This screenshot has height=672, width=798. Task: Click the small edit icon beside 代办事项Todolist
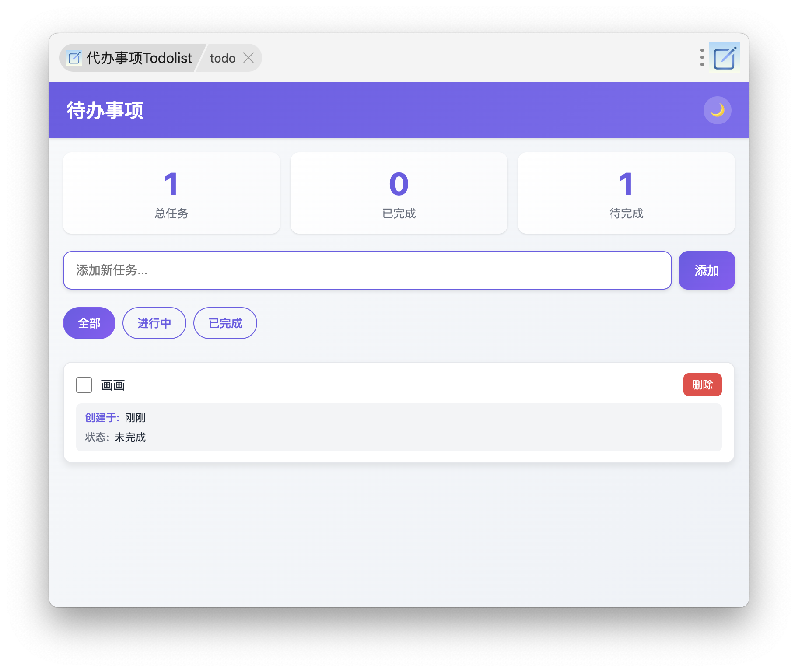pos(74,58)
